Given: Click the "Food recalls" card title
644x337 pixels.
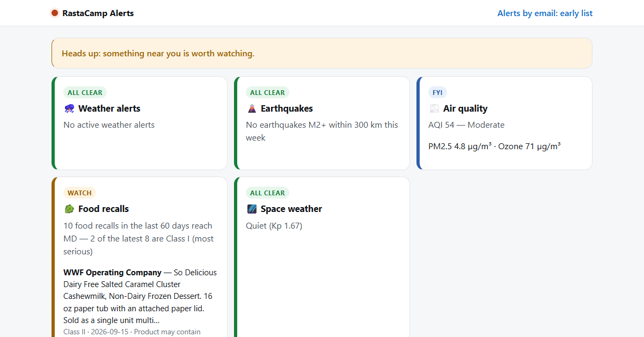Looking at the screenshot, I should tap(104, 209).
